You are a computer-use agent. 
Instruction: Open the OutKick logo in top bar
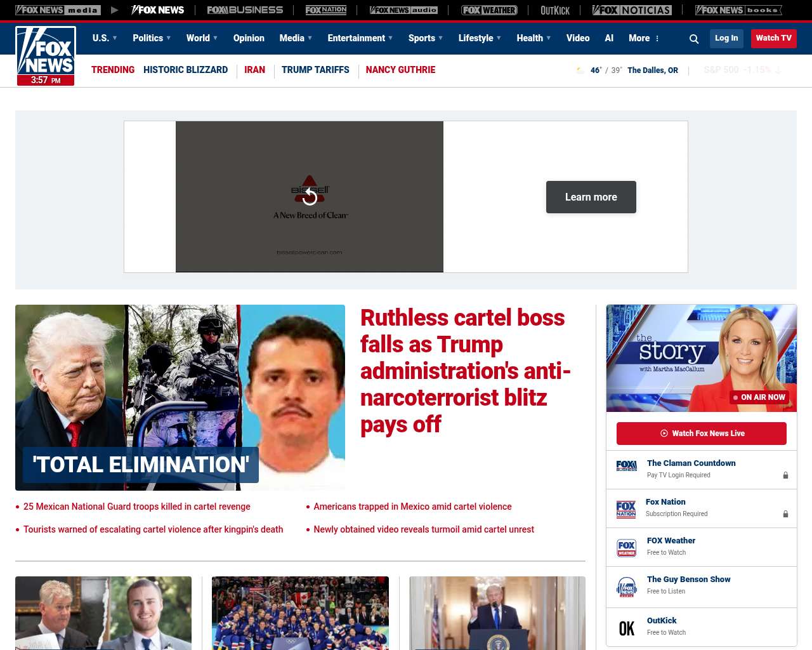555,10
